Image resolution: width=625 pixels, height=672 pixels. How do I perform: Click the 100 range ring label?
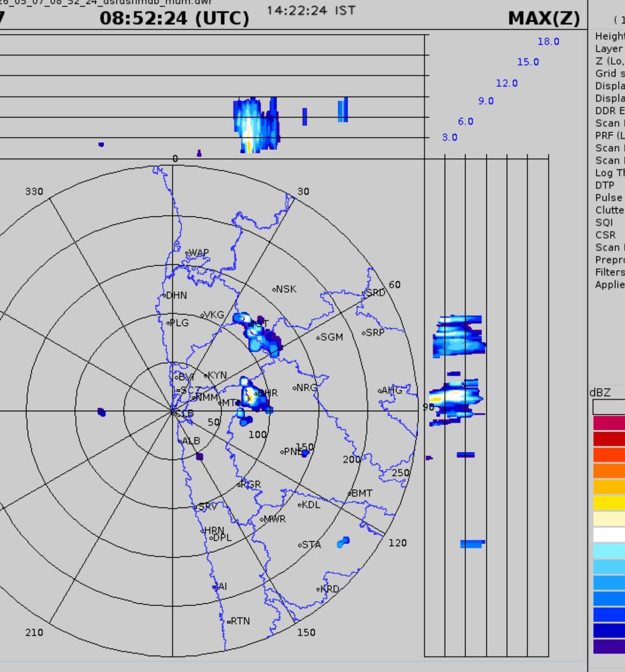258,435
